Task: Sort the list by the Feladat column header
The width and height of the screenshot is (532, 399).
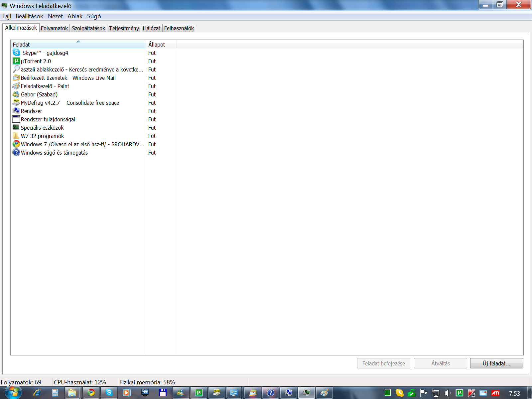Action: 78,44
